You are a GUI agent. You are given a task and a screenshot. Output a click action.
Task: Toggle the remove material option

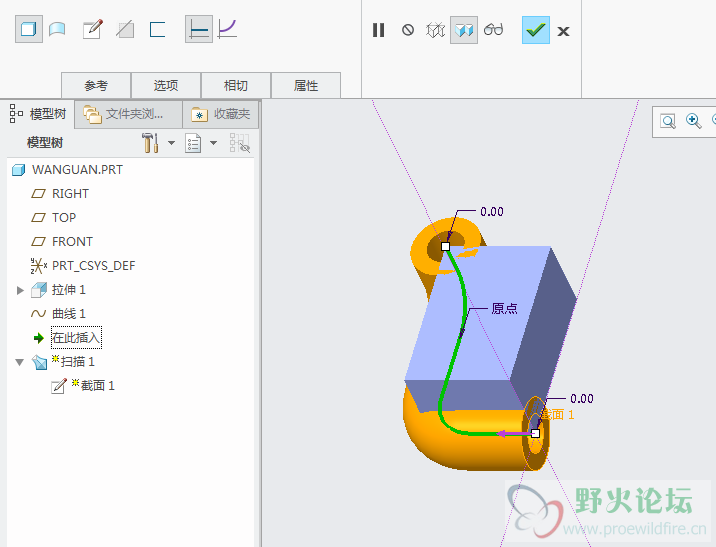click(125, 30)
